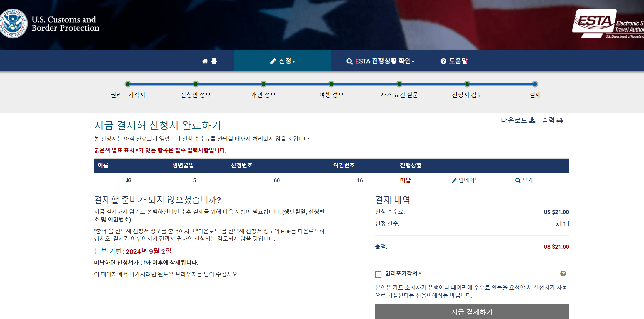Expand the ESTA 진행상황 확인 dropdown

[x=380, y=61]
